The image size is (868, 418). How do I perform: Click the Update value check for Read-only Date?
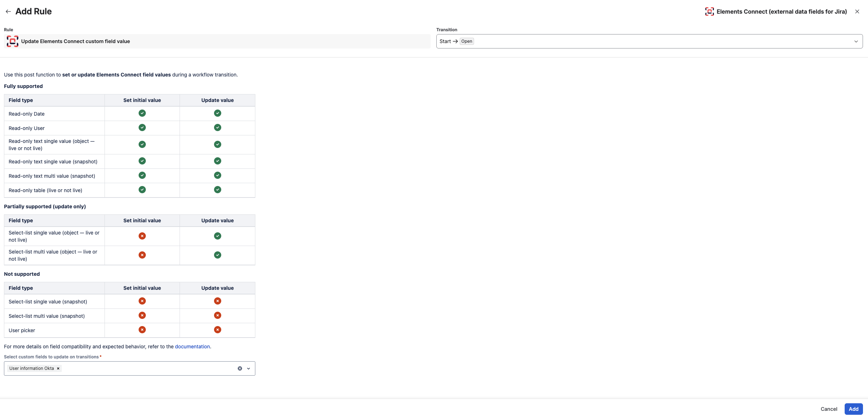[218, 113]
